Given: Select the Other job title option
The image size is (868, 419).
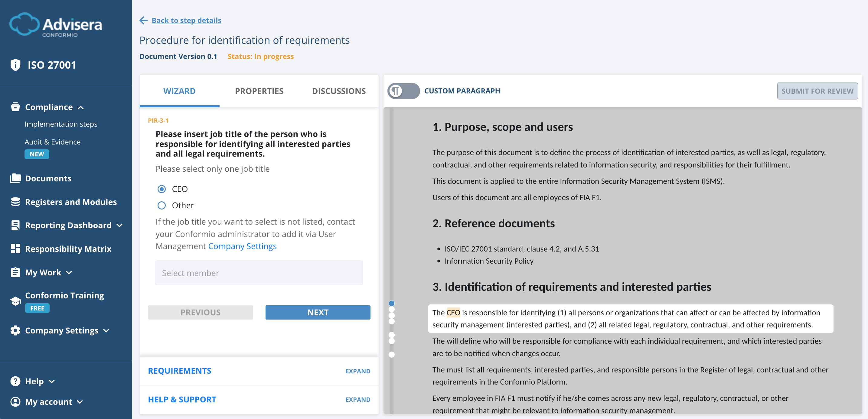Looking at the screenshot, I should (x=162, y=205).
